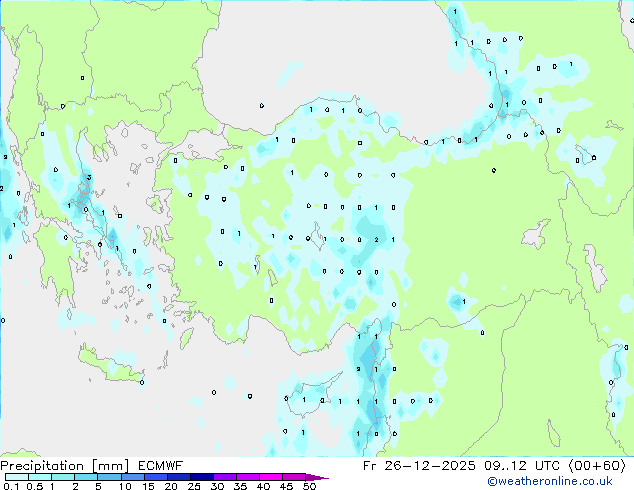
Task: Click the 15–20 mm legend color swatch
Action: (156, 477)
